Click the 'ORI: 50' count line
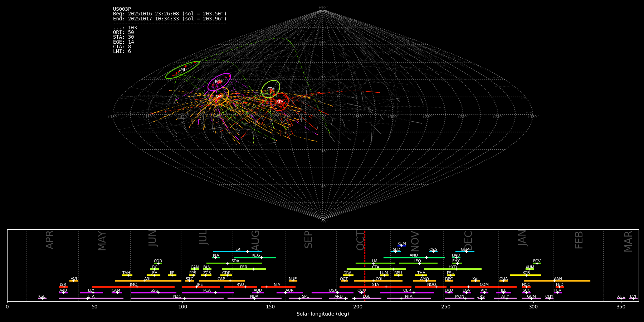The height and width of the screenshot is (322, 644). pyautogui.click(x=123, y=33)
